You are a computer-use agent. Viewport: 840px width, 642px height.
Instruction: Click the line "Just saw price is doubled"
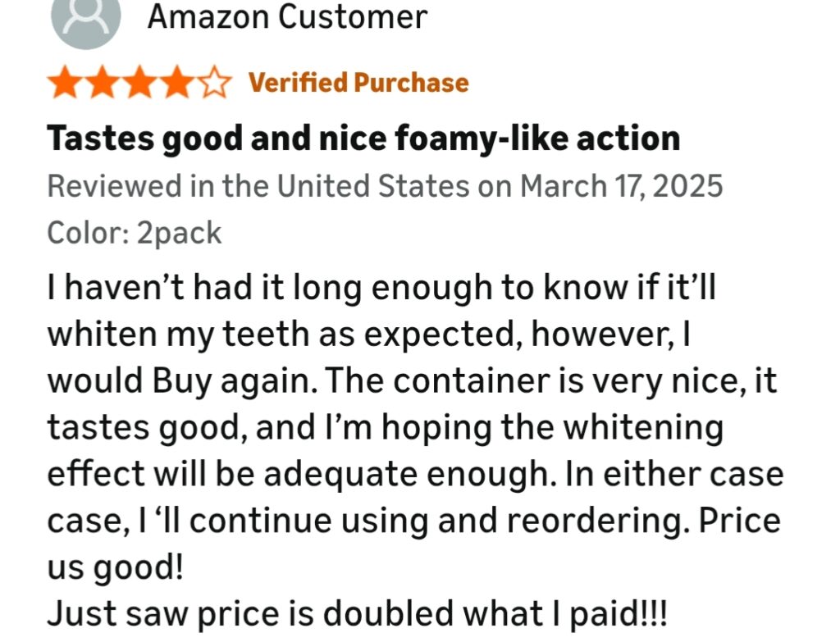[357, 615]
